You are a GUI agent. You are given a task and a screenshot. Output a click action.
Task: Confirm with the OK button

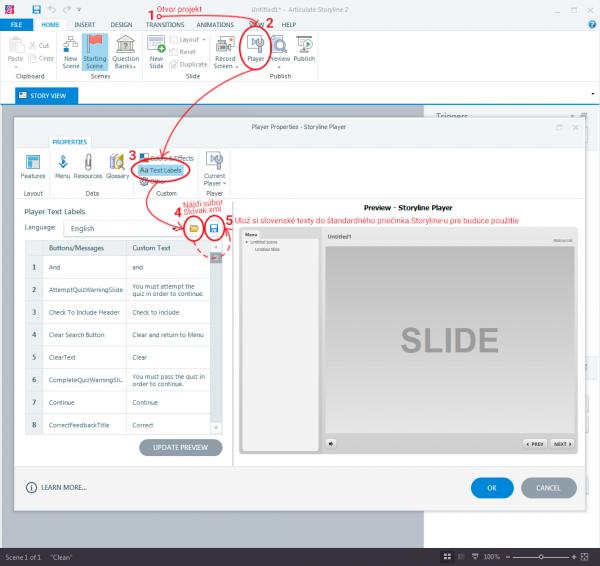pyautogui.click(x=492, y=488)
